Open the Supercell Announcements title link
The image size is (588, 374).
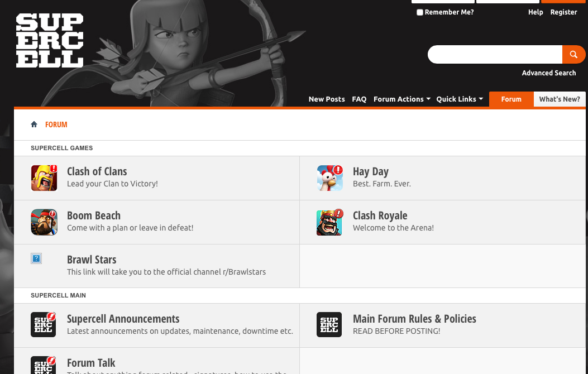point(123,319)
